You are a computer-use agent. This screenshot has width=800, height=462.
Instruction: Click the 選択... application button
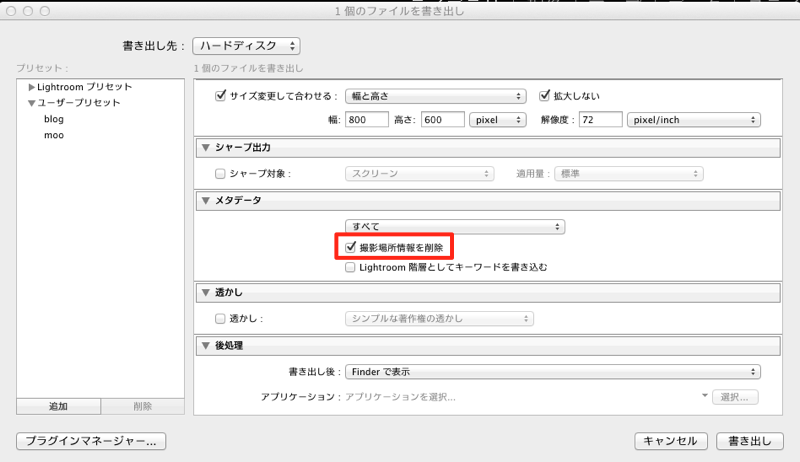pyautogui.click(x=734, y=397)
